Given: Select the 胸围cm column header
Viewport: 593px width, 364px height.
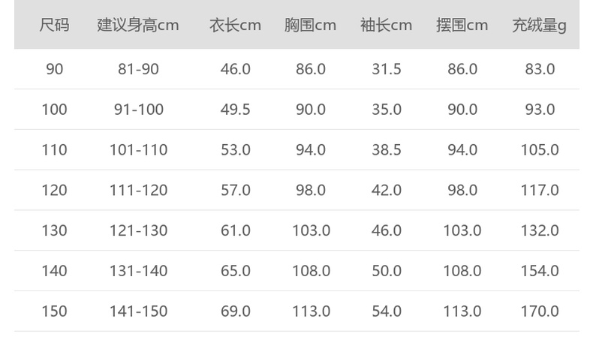Looking at the screenshot, I should (310, 25).
